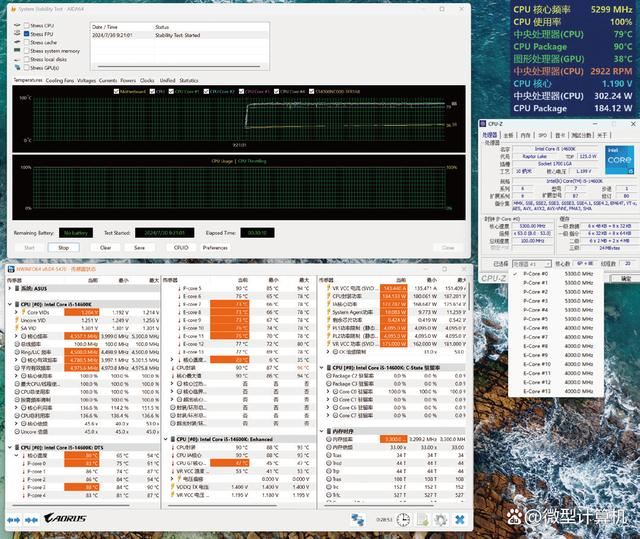
Task: Switch to the Cooling Fans tab
Action: click(59, 80)
